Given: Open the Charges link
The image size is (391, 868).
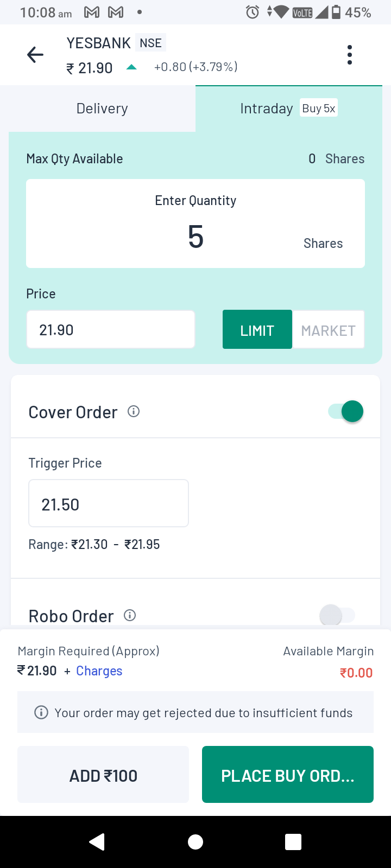Looking at the screenshot, I should pos(99,671).
